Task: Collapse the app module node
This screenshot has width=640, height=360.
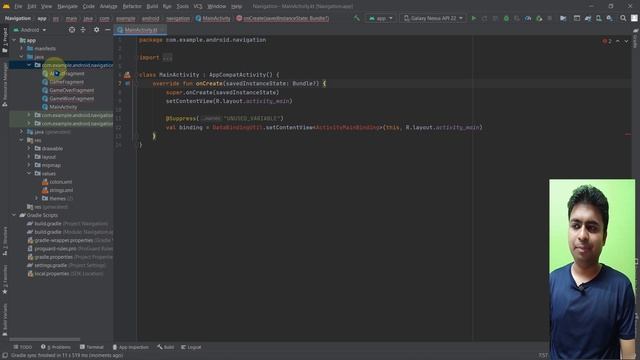Action: [14, 40]
